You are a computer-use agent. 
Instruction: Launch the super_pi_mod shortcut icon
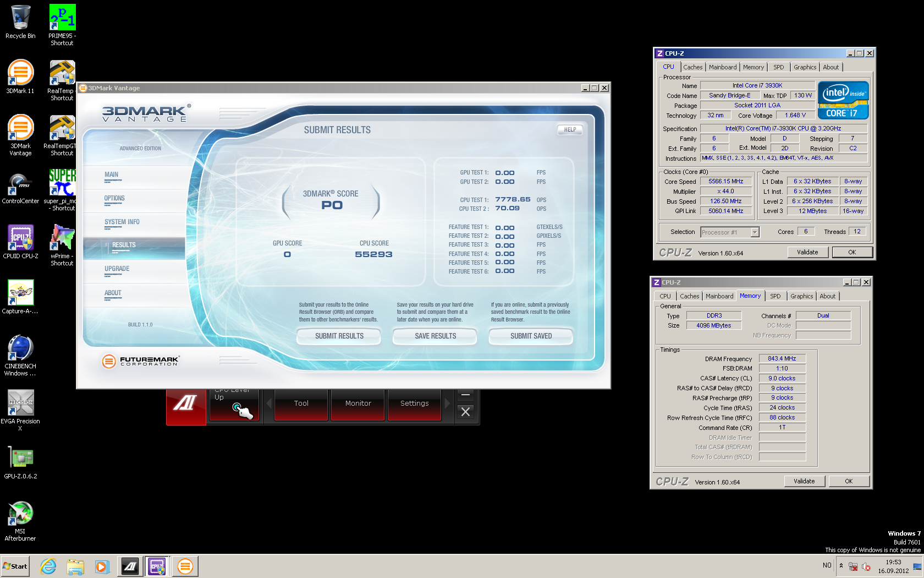point(62,190)
